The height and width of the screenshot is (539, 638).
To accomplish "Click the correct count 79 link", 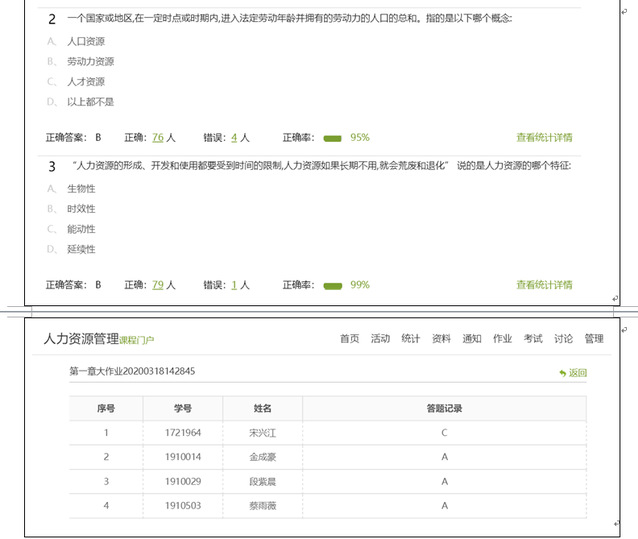I will [x=158, y=285].
